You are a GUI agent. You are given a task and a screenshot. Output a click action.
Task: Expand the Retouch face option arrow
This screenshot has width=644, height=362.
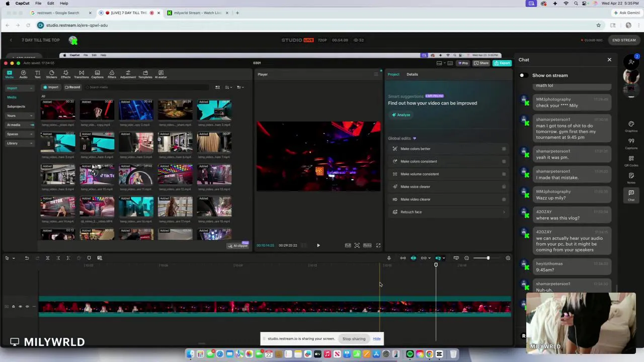coord(504,212)
